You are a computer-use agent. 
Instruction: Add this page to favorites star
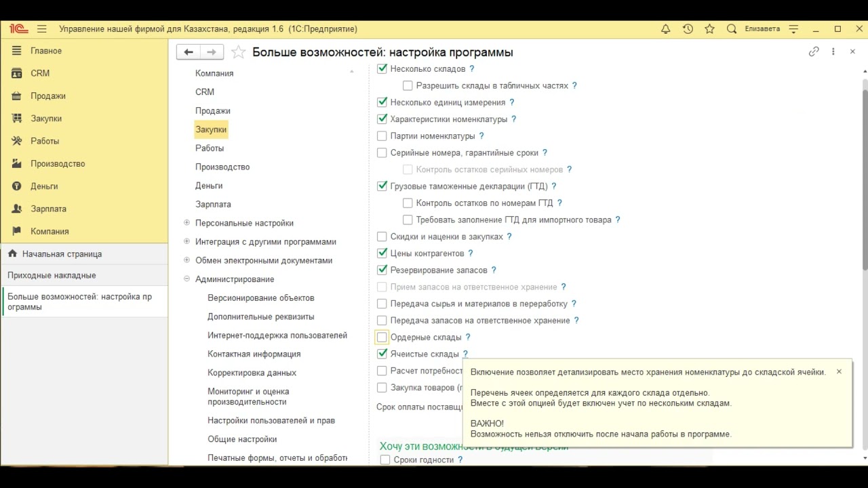[x=238, y=52]
